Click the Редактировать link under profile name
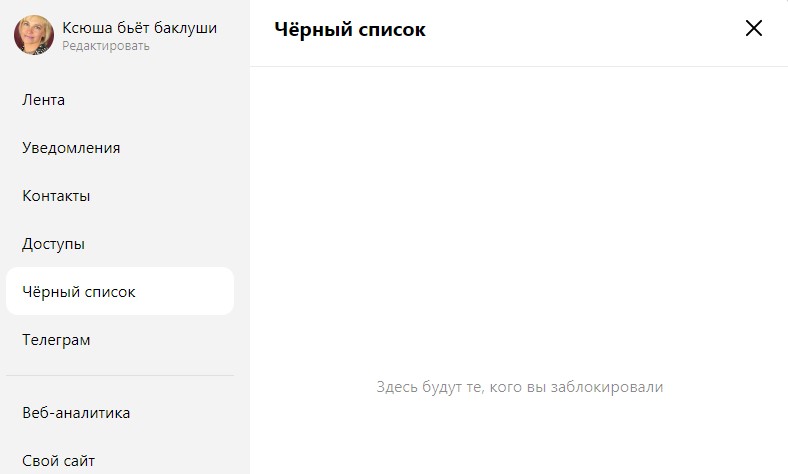788x474 pixels. 106,46
